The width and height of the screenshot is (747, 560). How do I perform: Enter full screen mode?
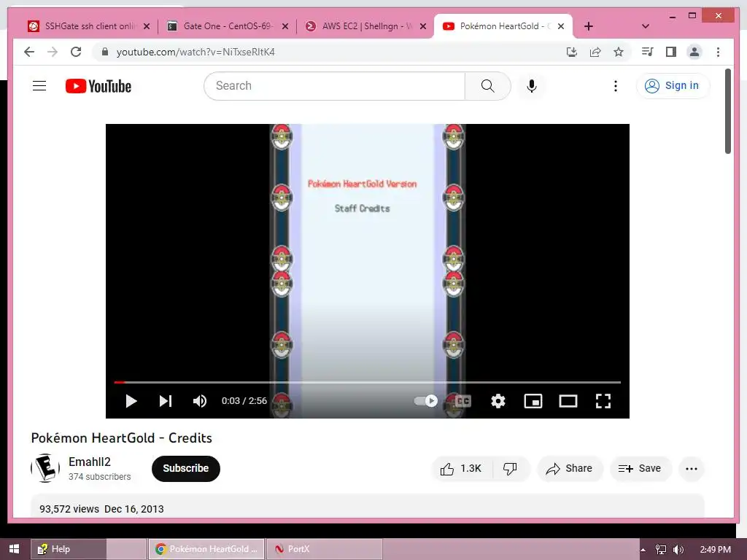(x=603, y=401)
